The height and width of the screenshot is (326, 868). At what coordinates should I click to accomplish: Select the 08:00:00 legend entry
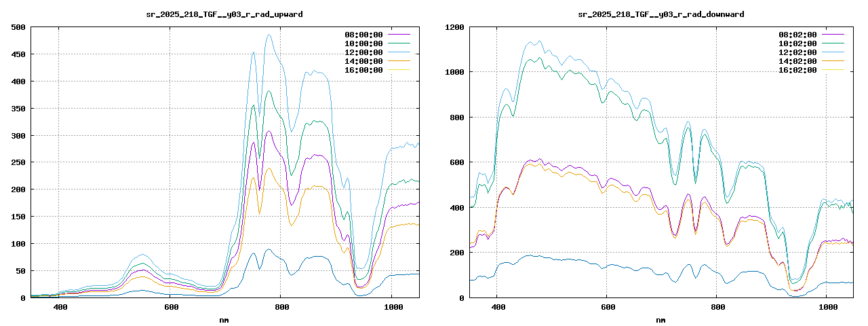tap(378, 34)
